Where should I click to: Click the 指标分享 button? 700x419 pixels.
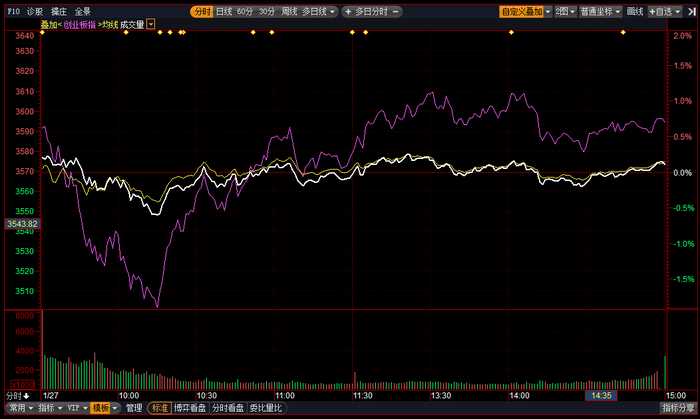678,408
